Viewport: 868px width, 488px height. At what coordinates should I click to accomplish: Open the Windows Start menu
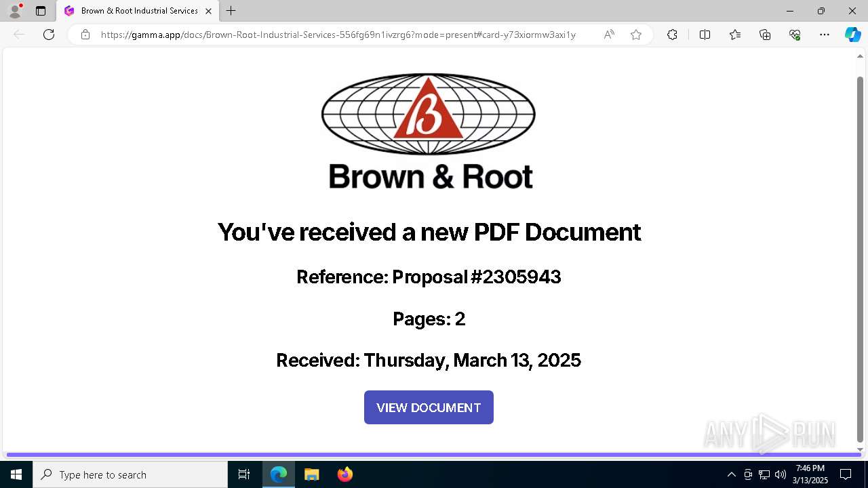point(16,474)
